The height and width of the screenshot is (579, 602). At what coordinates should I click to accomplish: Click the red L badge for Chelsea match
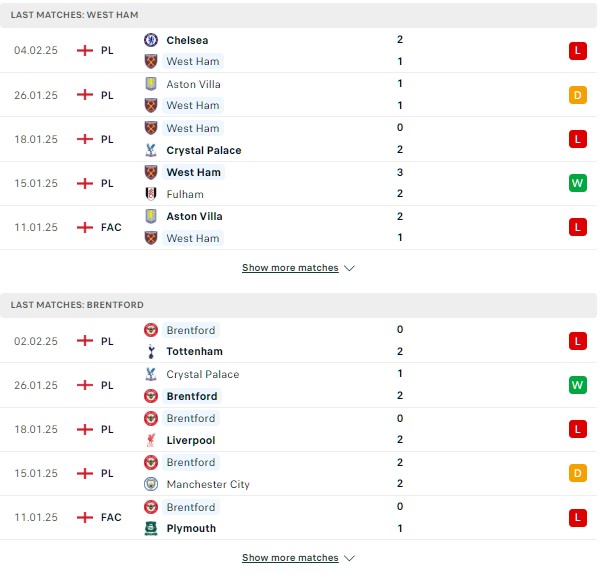coord(578,51)
